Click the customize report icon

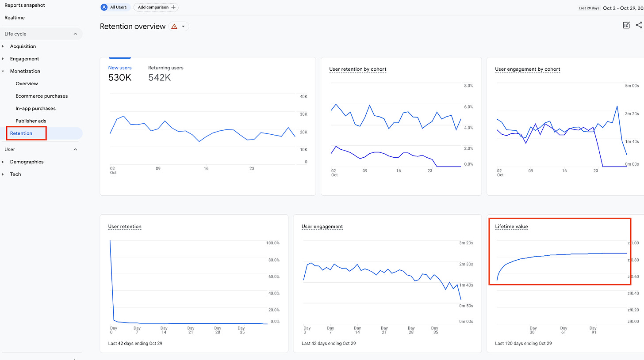pyautogui.click(x=626, y=25)
